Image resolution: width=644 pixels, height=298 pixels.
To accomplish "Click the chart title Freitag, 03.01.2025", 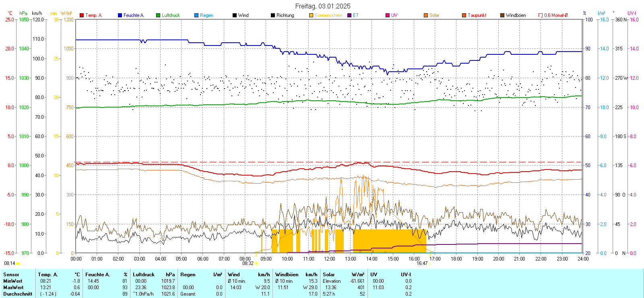I will pos(323,6).
